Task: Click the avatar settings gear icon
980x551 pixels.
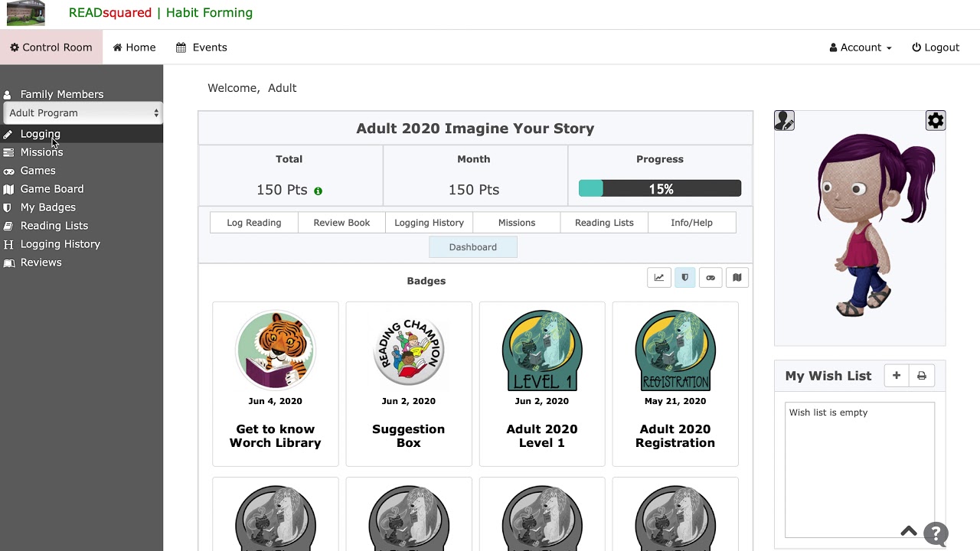Action: pos(936,121)
